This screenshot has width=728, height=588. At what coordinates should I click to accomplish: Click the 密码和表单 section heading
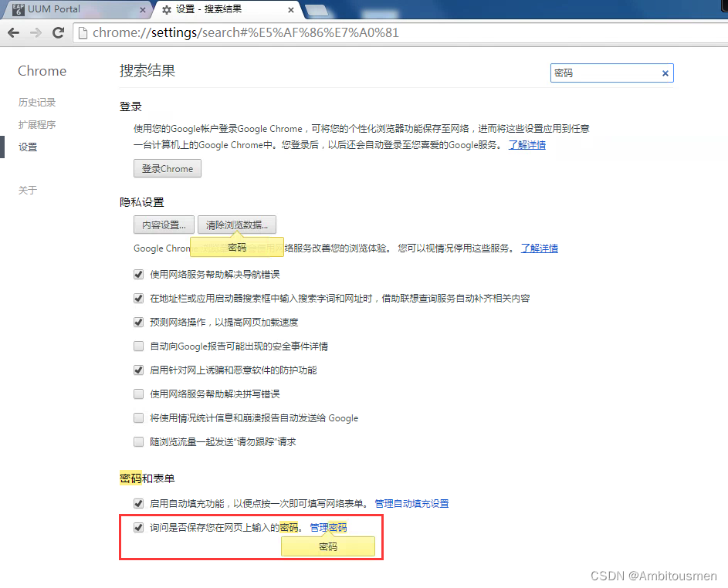click(147, 478)
